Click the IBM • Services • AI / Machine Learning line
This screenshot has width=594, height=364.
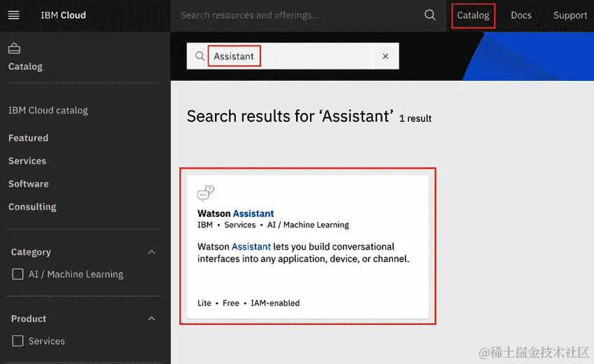(x=273, y=225)
